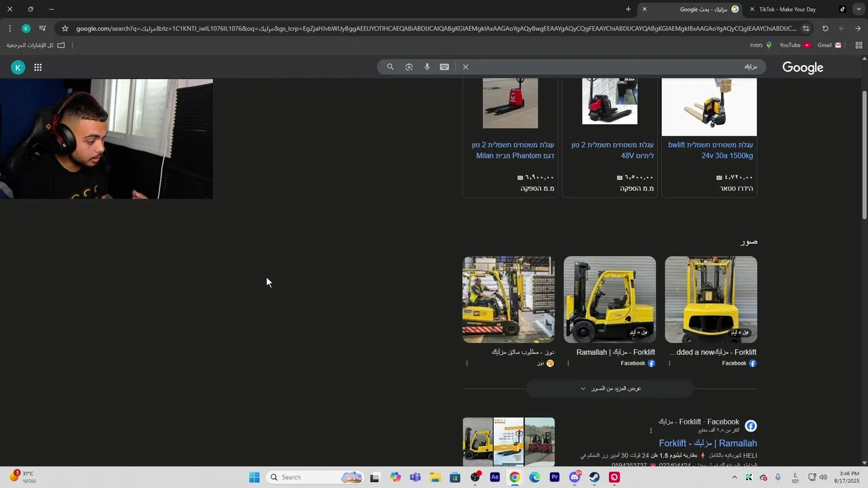Open Steam from taskbar

595,477
